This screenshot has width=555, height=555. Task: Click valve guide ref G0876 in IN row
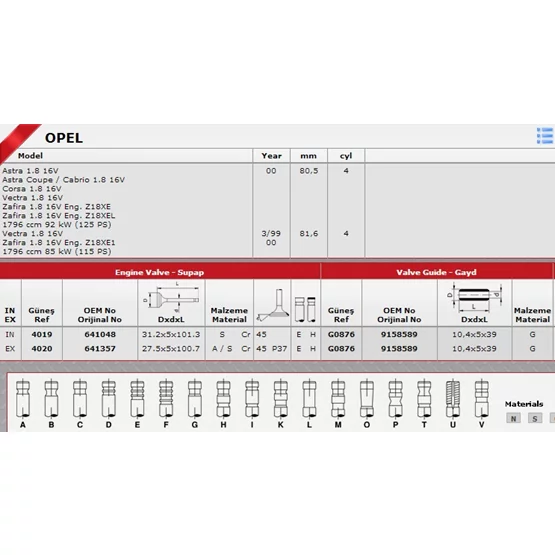341,334
